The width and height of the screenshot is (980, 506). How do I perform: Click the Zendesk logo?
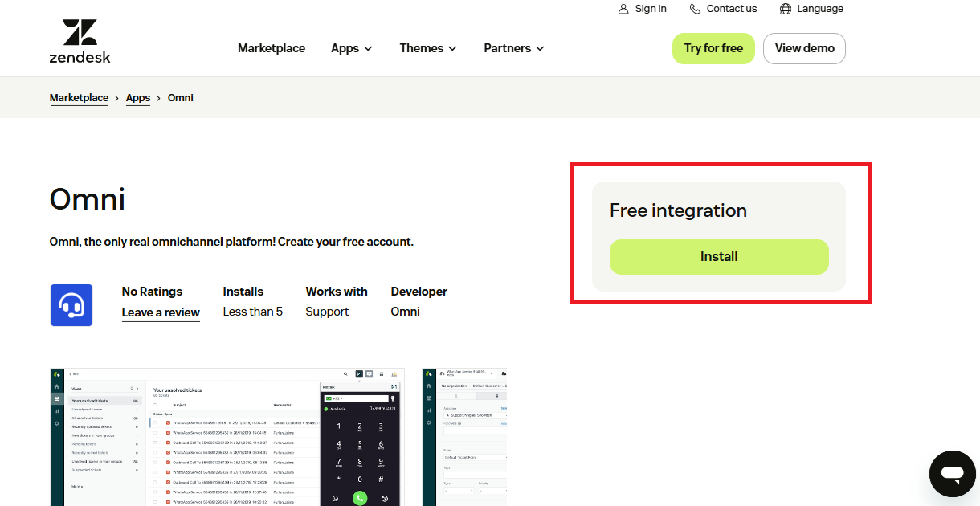(80, 41)
